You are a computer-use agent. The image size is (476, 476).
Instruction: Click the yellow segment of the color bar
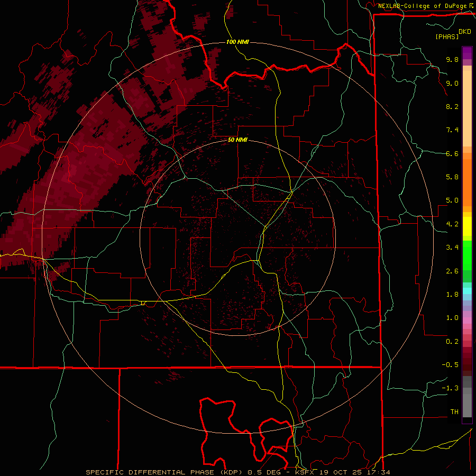467,226
